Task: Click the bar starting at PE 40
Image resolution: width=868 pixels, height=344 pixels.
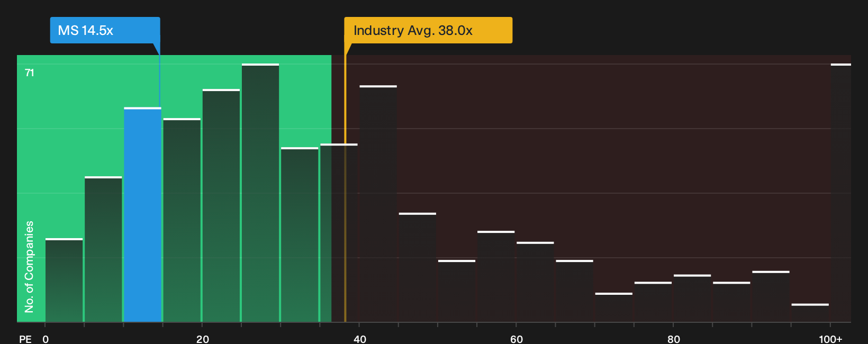Action: pyautogui.click(x=378, y=204)
